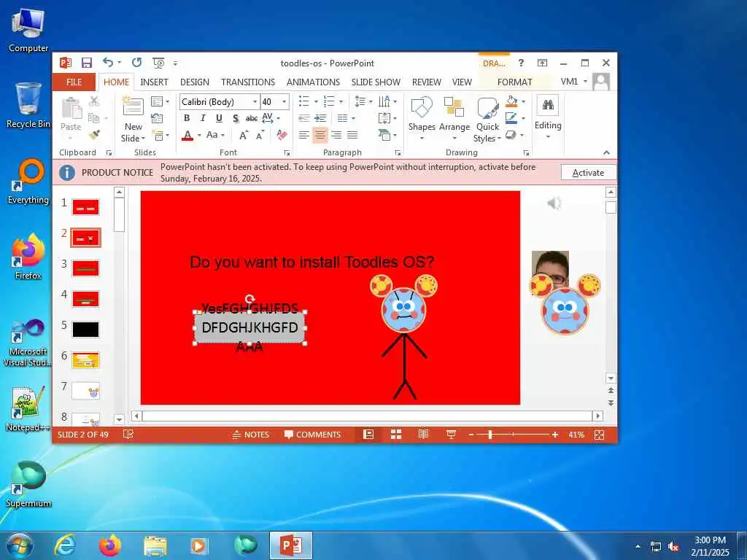747x560 pixels.
Task: Toggle Underline formatting
Action: [219, 118]
